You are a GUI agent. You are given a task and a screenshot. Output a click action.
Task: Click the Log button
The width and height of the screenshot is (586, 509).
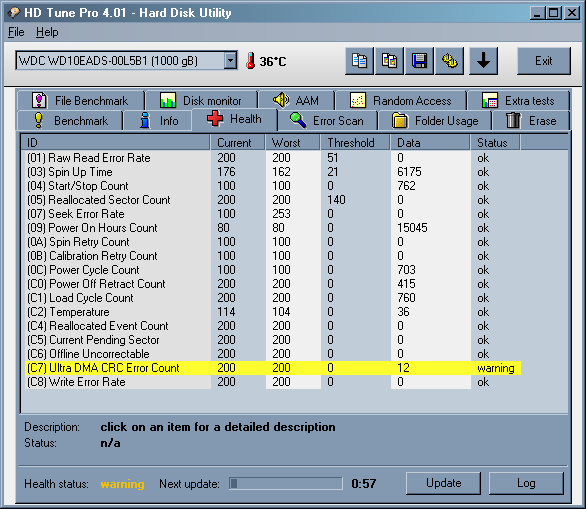point(526,483)
